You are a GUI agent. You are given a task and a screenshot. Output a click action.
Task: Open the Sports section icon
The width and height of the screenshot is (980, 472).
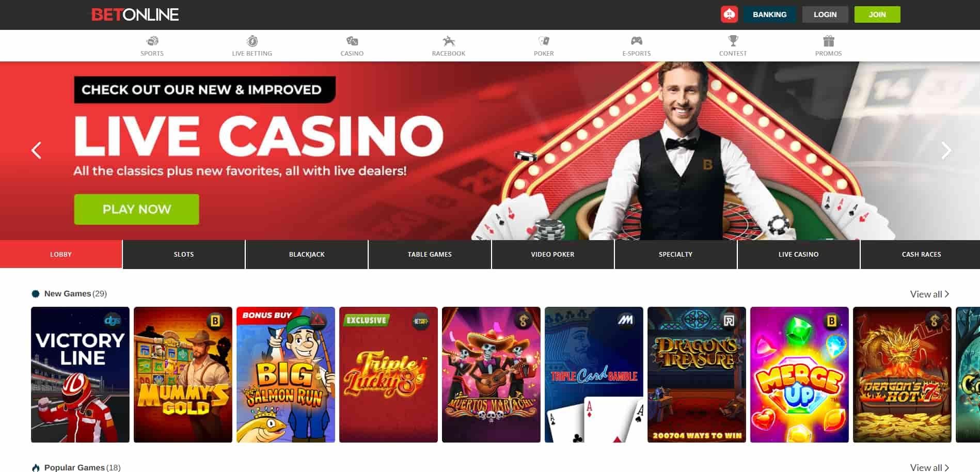pyautogui.click(x=152, y=41)
